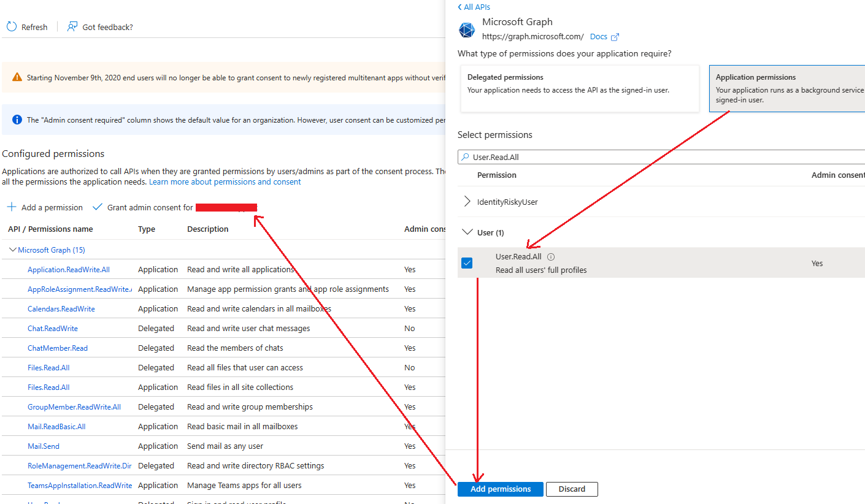Open the Chat.ReadWrite permission
Screen dimensions: 865x504
point(53,328)
